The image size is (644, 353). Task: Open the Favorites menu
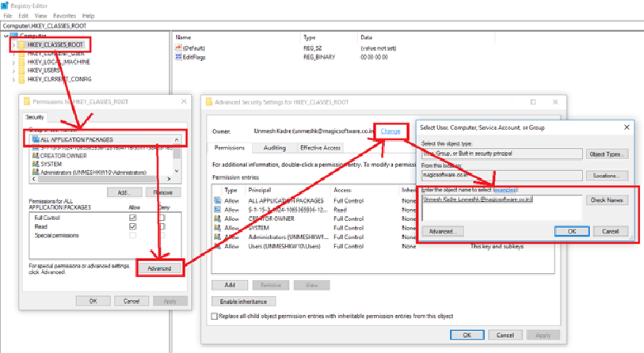tap(64, 16)
